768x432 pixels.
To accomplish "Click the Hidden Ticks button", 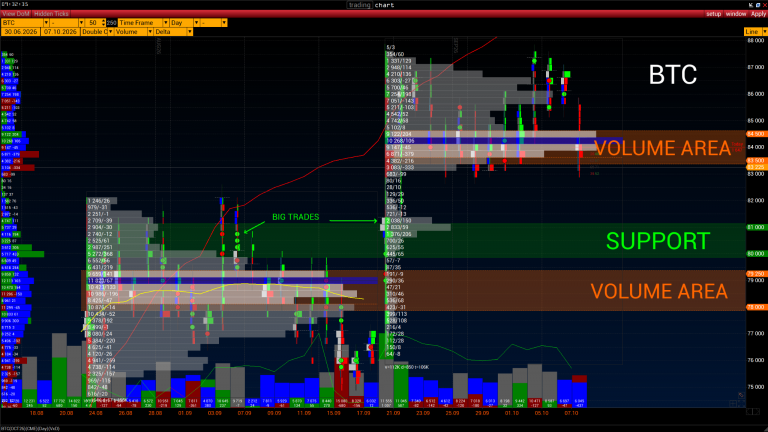I will 51,14.
